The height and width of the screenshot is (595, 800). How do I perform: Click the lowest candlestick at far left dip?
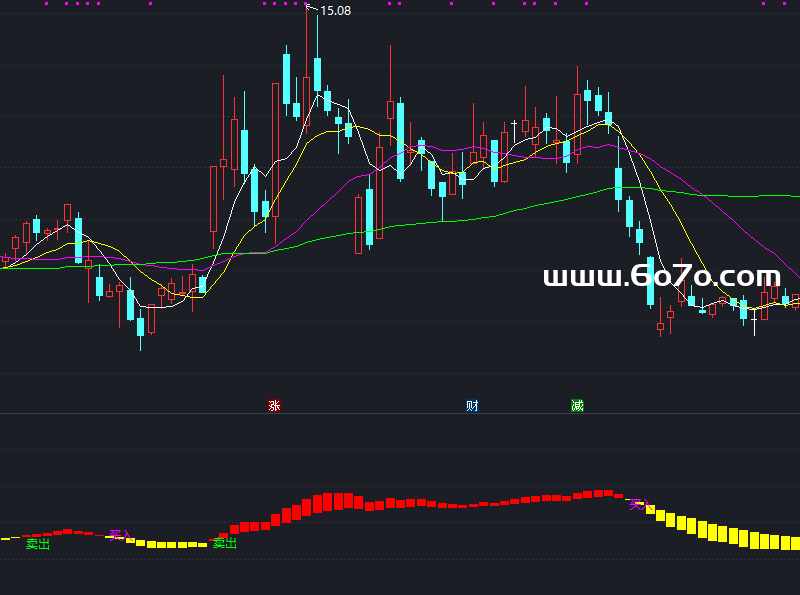point(140,328)
